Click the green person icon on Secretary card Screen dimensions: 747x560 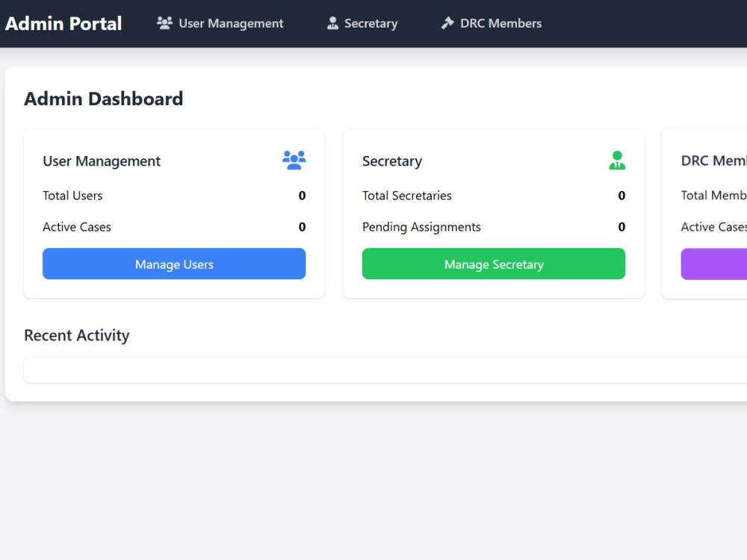click(x=617, y=161)
